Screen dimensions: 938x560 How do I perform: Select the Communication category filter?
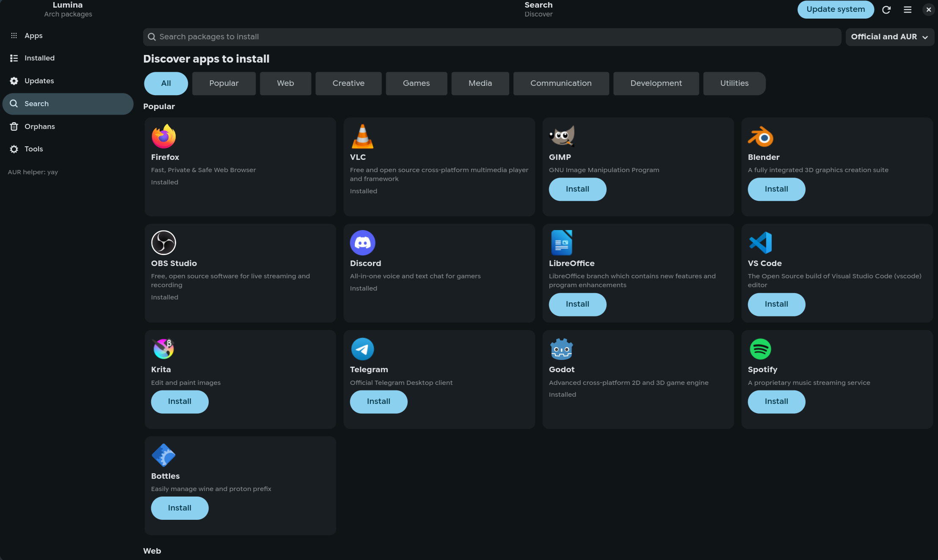pos(561,83)
